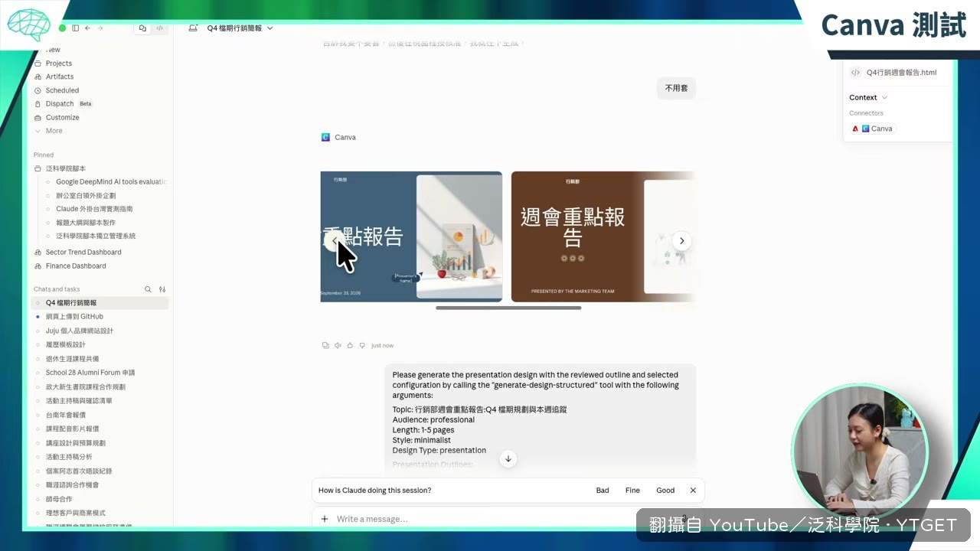This screenshot has width=980, height=551.
Task: Open Sector Trend Dashboard
Action: (83, 252)
